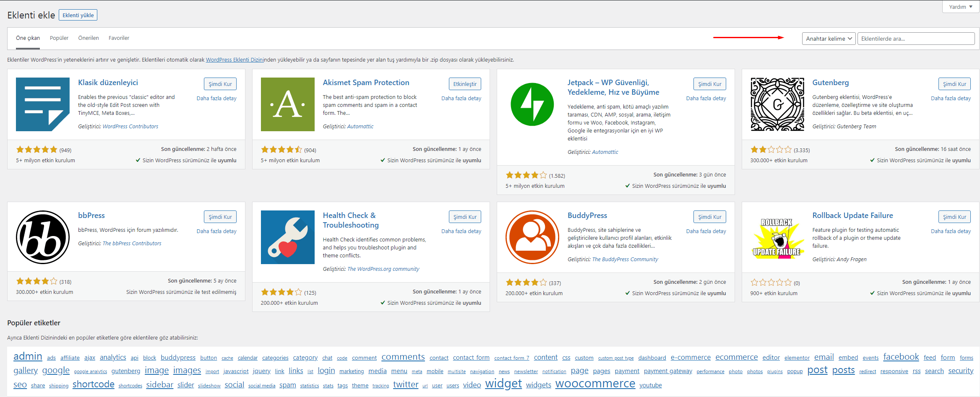
Task: Browse the widget popular tag
Action: pyautogui.click(x=503, y=384)
